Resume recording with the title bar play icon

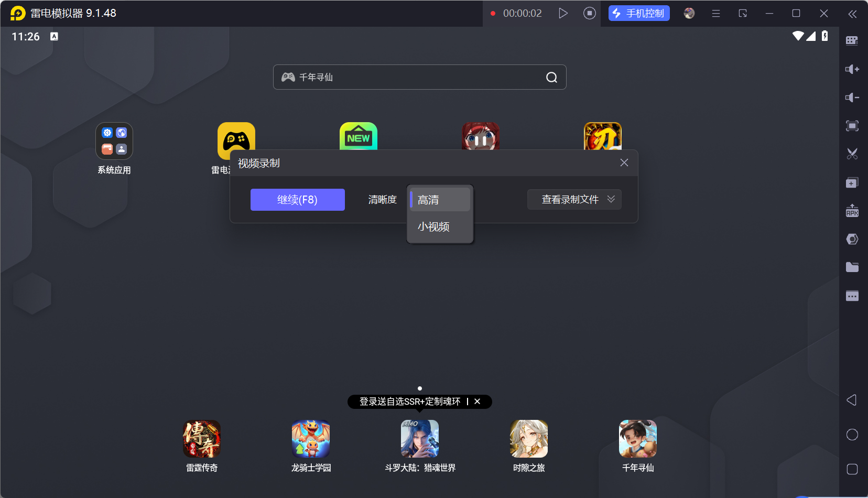563,13
